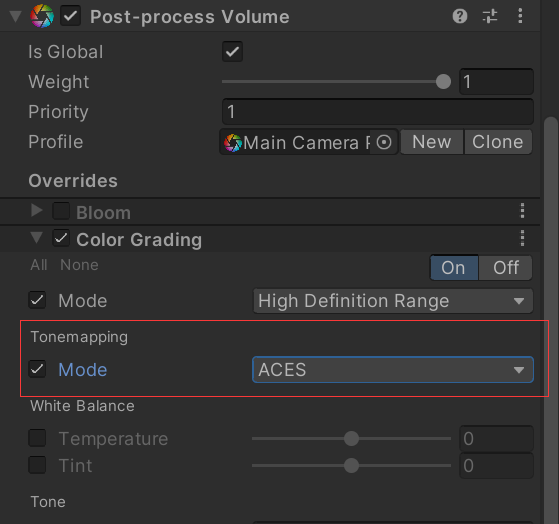Click Main Camera profile asset icon
559x524 pixels.
click(233, 143)
